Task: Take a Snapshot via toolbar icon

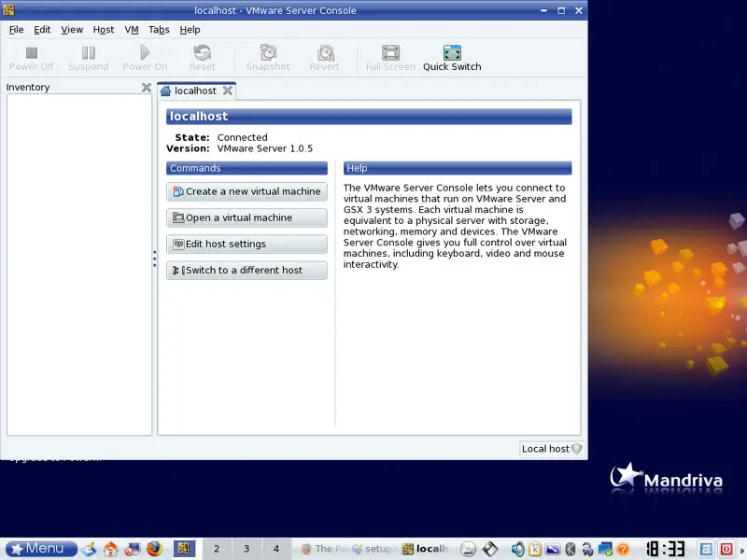Action: [x=268, y=58]
